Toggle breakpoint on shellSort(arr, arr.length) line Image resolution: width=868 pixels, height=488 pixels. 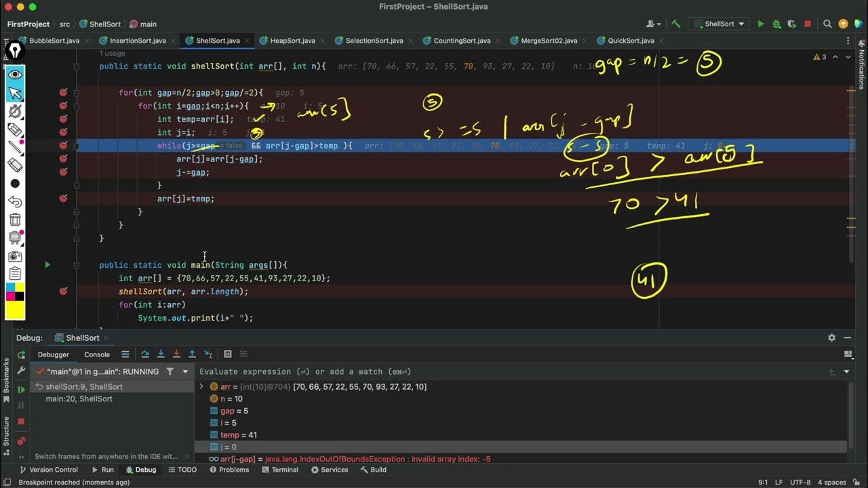tap(63, 291)
